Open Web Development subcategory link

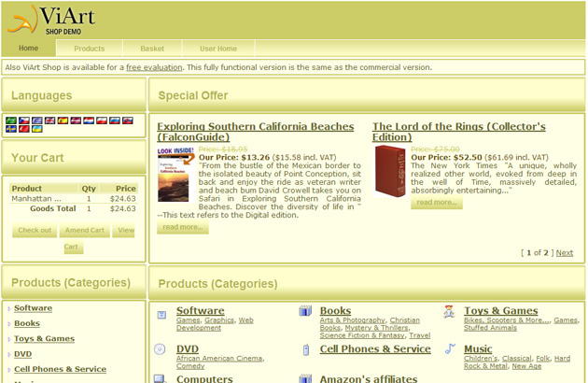coord(215,324)
